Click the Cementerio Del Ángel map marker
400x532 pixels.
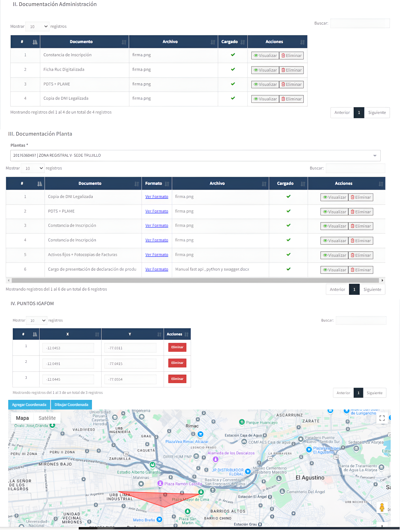(282, 491)
